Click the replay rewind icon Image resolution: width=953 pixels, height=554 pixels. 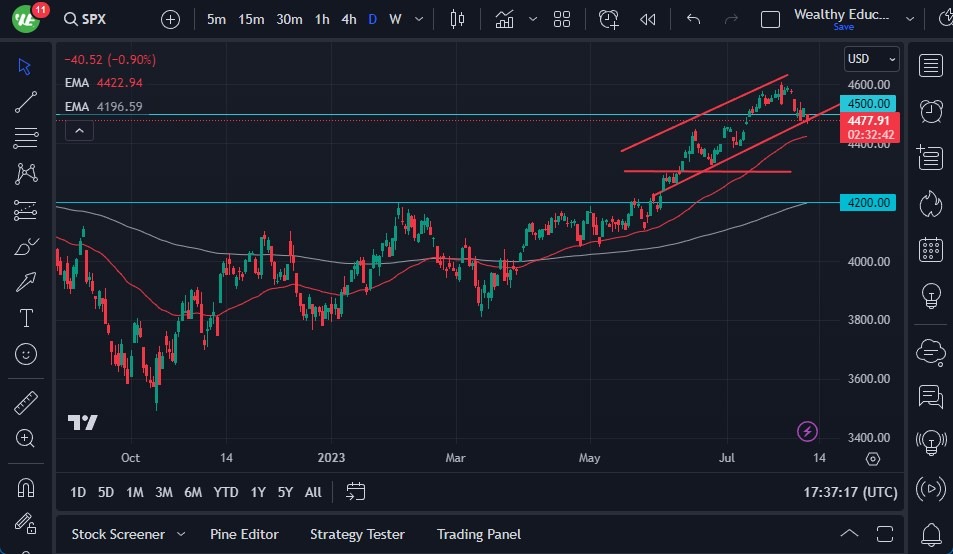point(648,19)
